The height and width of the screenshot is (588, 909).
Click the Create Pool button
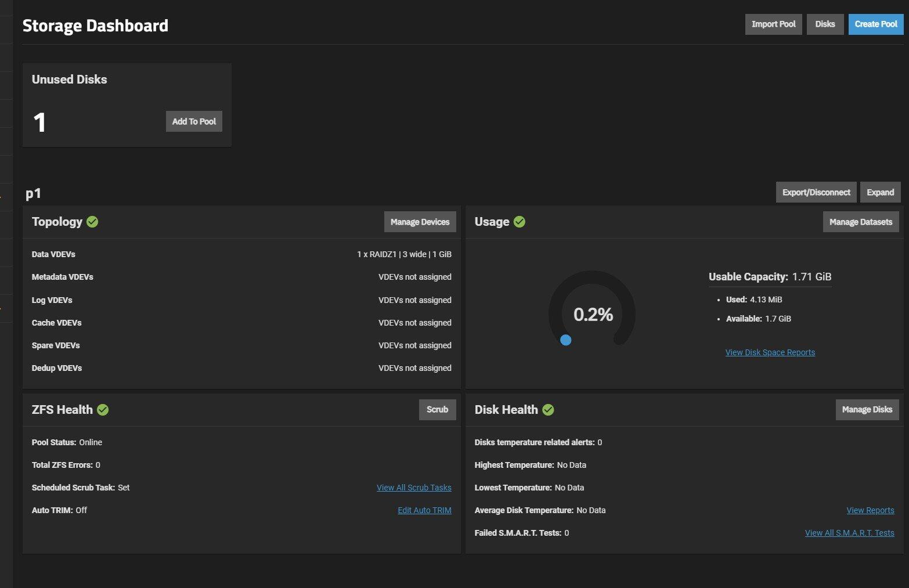pyautogui.click(x=876, y=24)
